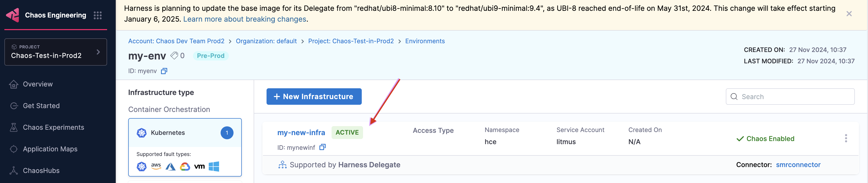This screenshot has height=183, width=868.
Task: Click the search magnifier icon
Action: (x=734, y=97)
